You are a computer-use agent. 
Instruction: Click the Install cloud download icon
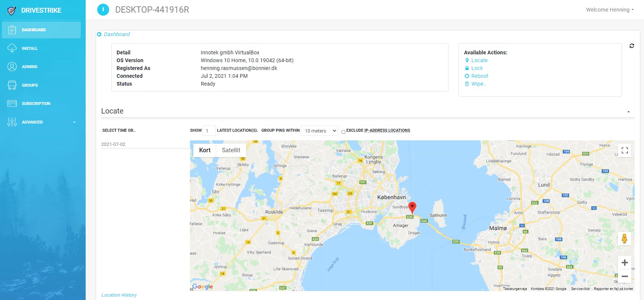(12, 48)
